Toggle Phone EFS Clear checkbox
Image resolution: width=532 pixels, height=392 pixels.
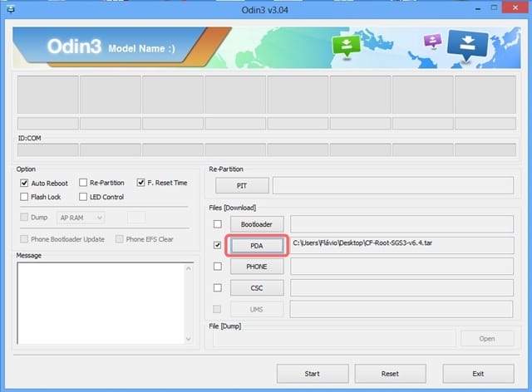(119, 239)
